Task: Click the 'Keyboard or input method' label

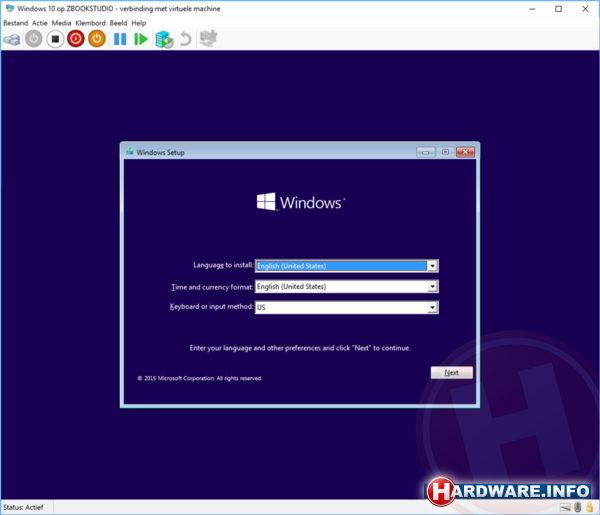Action: [x=211, y=306]
